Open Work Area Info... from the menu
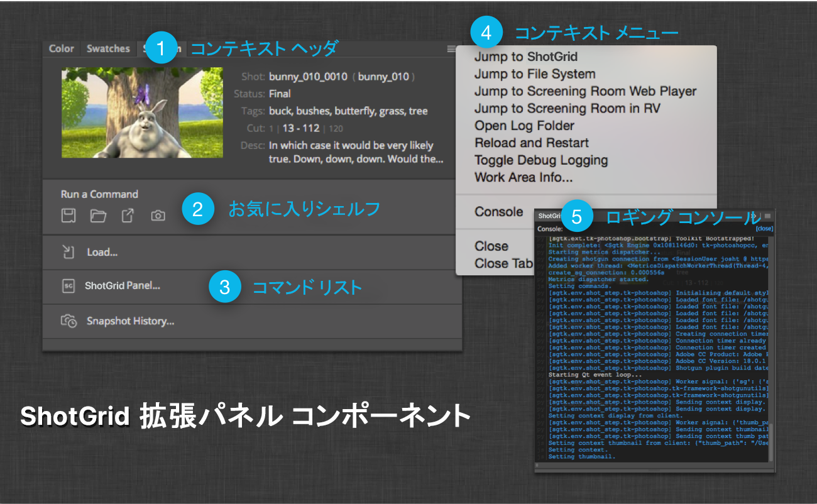 coord(524,177)
